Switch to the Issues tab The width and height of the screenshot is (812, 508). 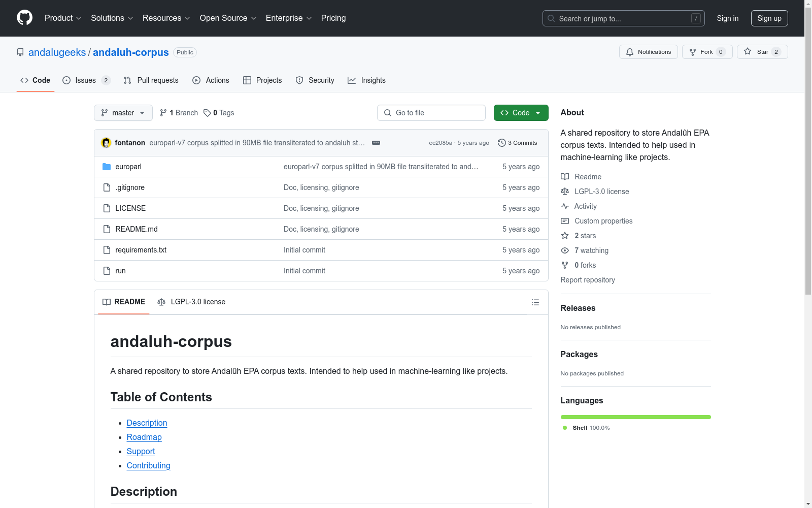pos(86,80)
